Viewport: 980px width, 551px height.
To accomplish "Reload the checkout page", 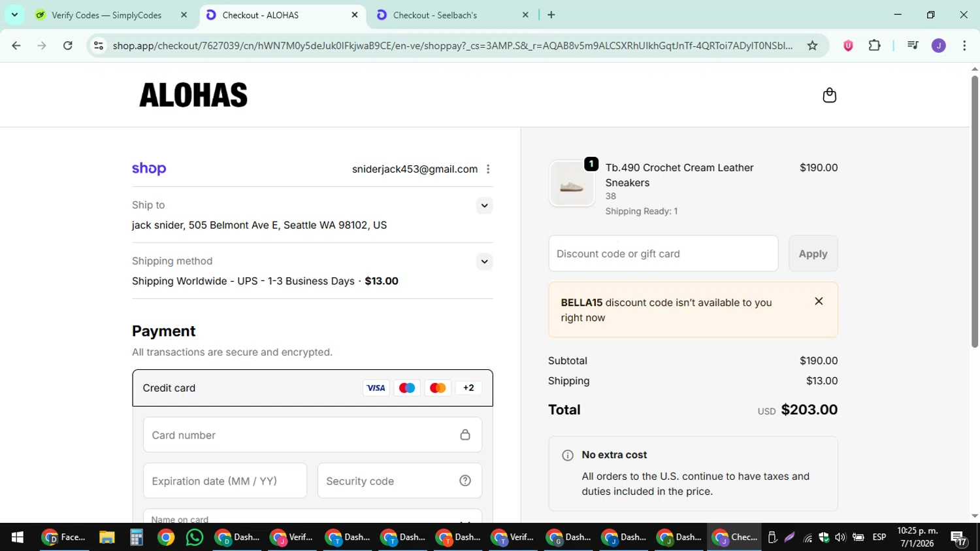I will 68,45.
